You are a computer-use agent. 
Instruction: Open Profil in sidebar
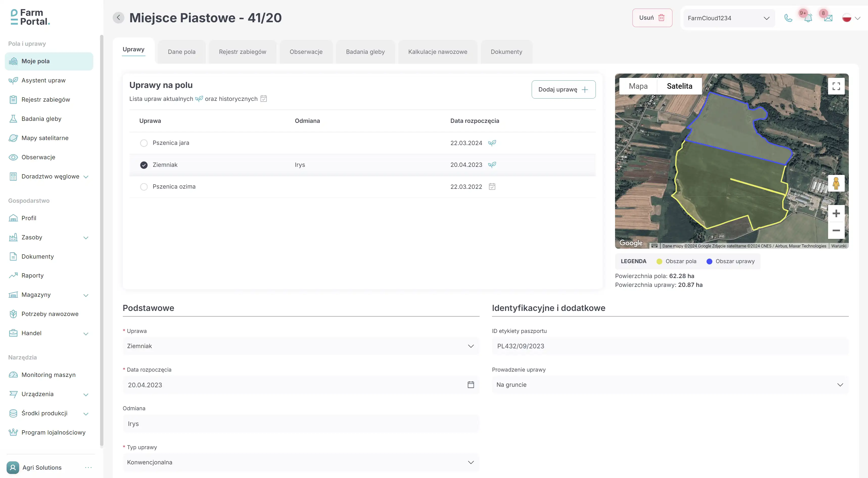tap(49, 218)
